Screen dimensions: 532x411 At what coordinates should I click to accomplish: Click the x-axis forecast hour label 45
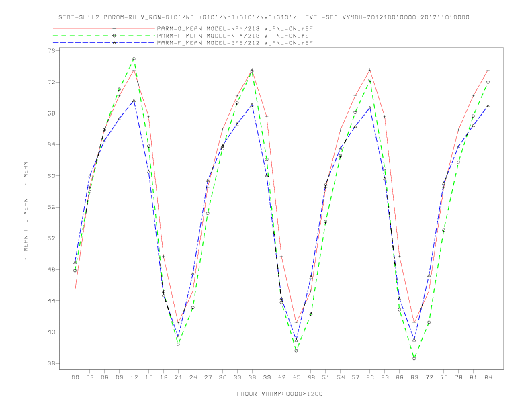tap(296, 377)
